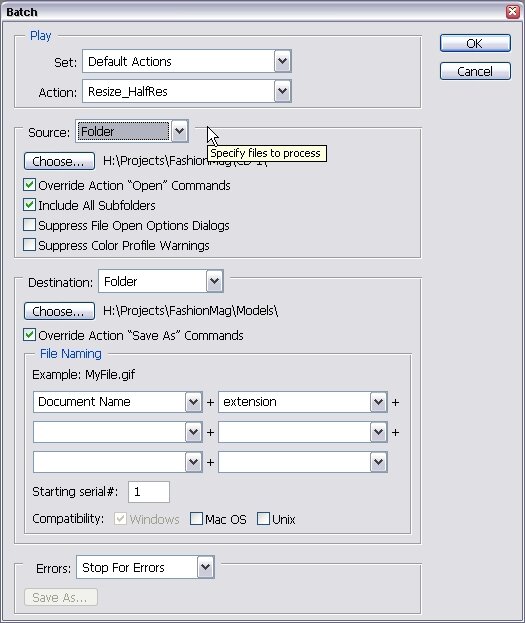This screenshot has width=525, height=623.
Task: Open the Errors dropdown showing Stop For Errors
Action: coord(145,567)
